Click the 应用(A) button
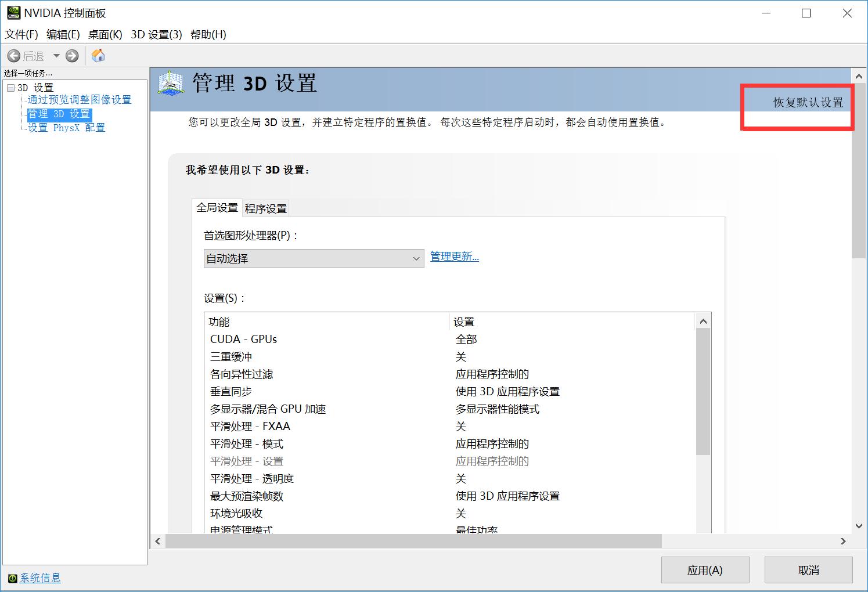Screen dimensions: 868x592 coord(704,570)
